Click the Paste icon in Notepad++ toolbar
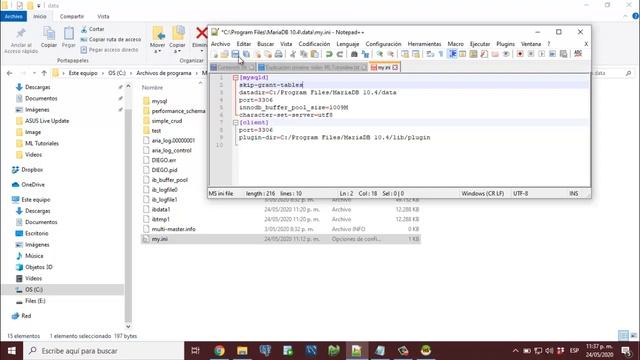The height and width of the screenshot is (360, 640). [315, 54]
